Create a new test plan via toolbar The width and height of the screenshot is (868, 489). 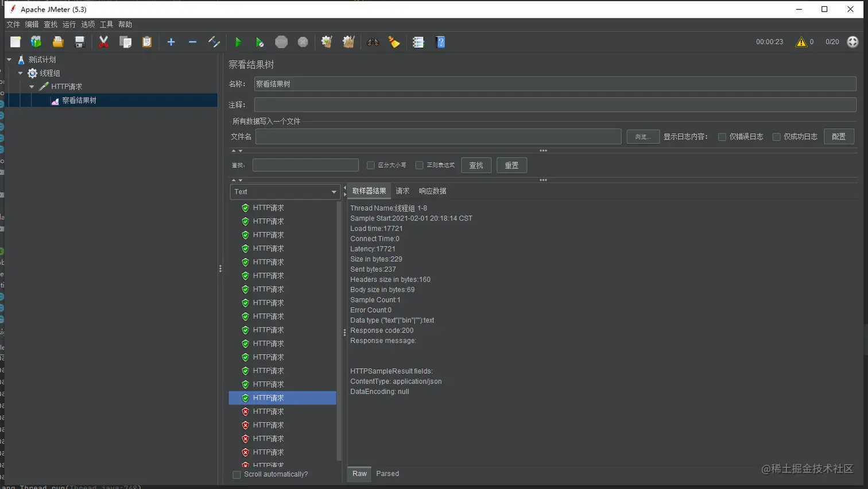click(15, 42)
